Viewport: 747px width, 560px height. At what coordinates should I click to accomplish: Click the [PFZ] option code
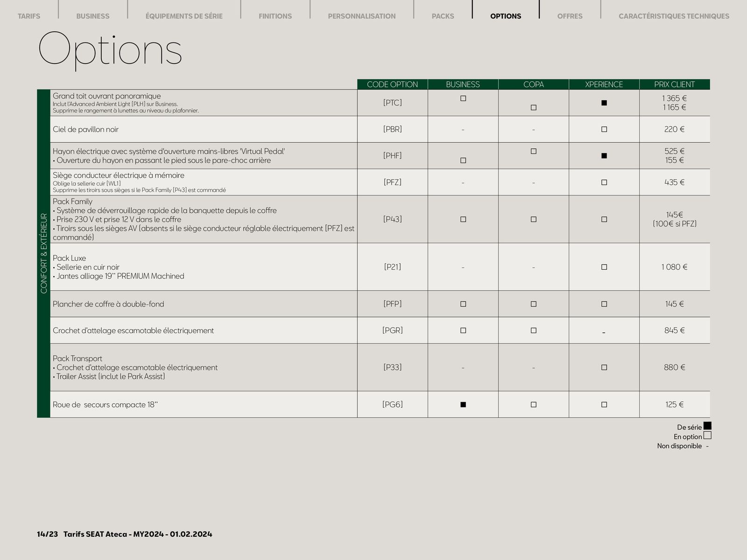(393, 182)
